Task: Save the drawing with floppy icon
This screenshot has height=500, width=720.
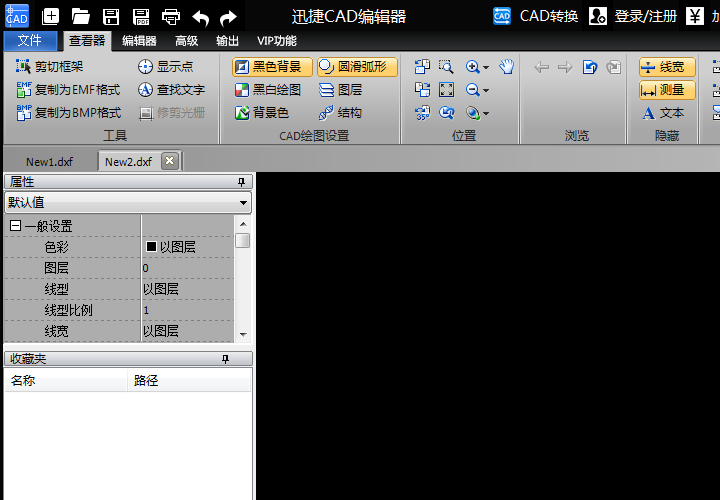Action: 111,17
